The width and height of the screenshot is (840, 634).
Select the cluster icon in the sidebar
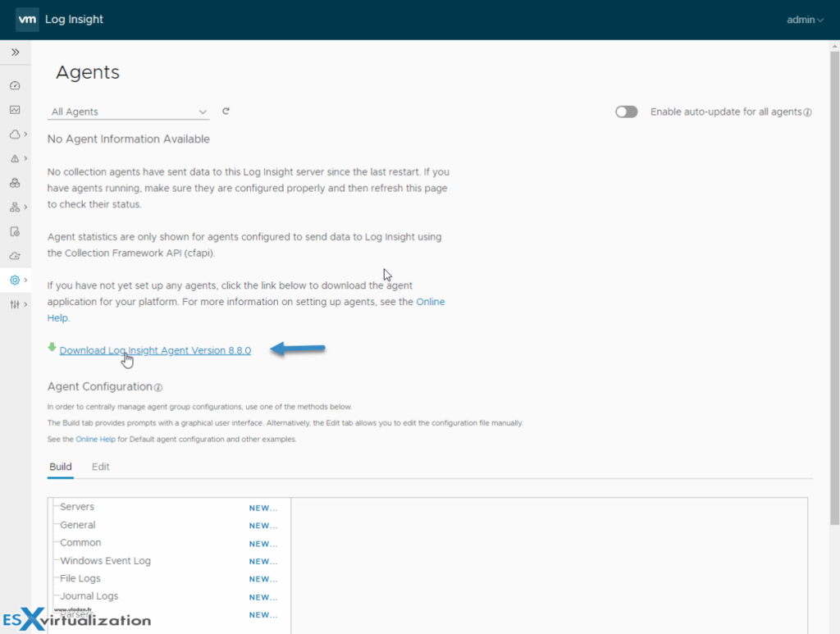click(16, 183)
